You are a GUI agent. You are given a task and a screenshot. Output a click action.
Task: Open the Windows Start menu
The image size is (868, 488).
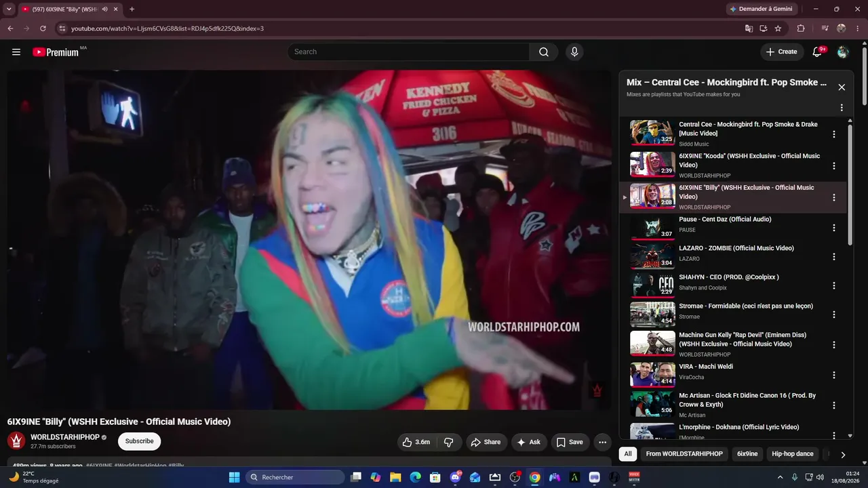[234, 477]
